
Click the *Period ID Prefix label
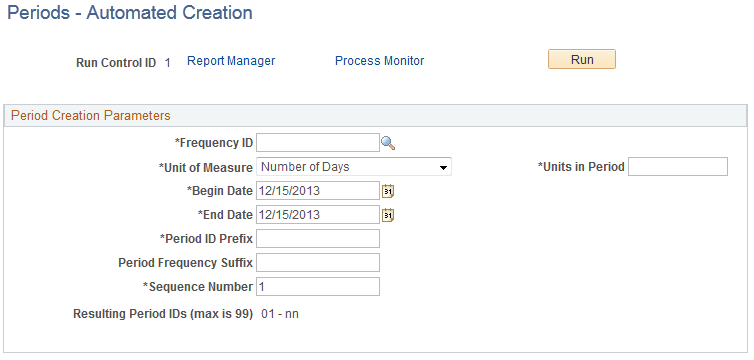pos(206,239)
